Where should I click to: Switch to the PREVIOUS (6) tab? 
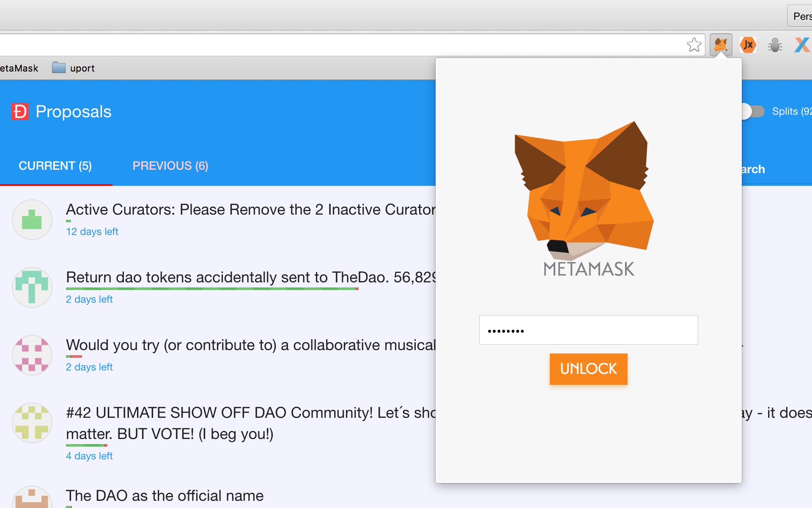pos(170,166)
